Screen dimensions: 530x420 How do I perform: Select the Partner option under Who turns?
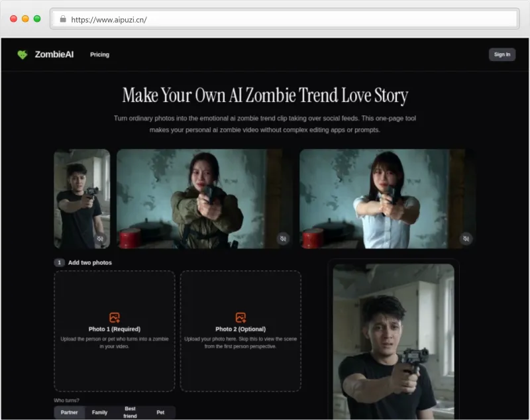[x=70, y=412]
